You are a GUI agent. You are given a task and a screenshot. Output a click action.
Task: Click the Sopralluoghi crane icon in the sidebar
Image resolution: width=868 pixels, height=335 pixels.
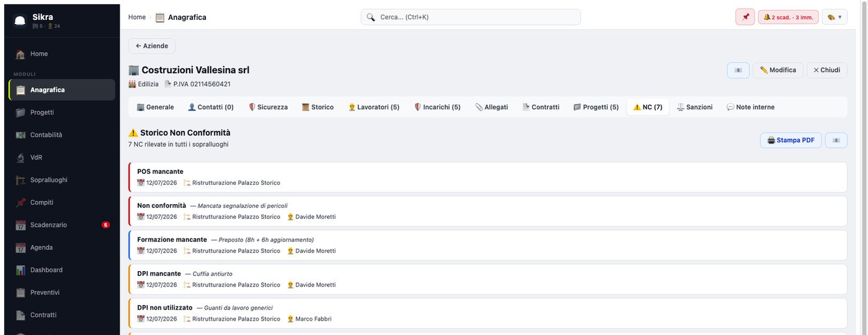[x=20, y=180]
